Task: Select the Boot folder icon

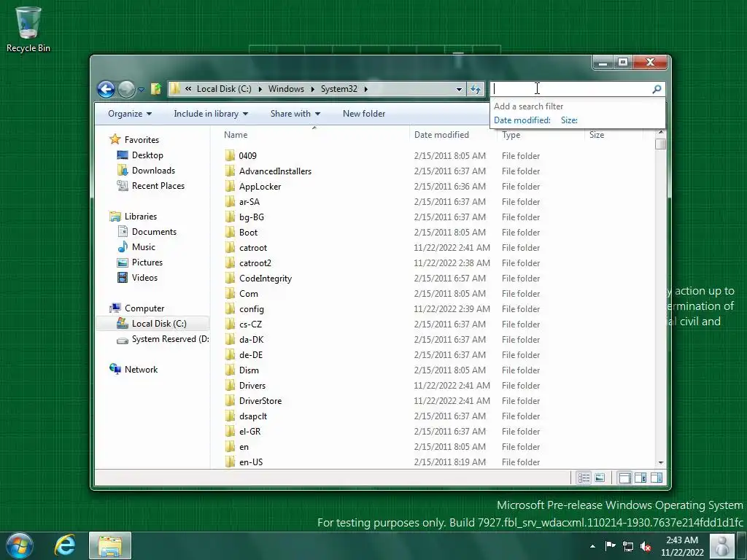Action: click(x=230, y=233)
